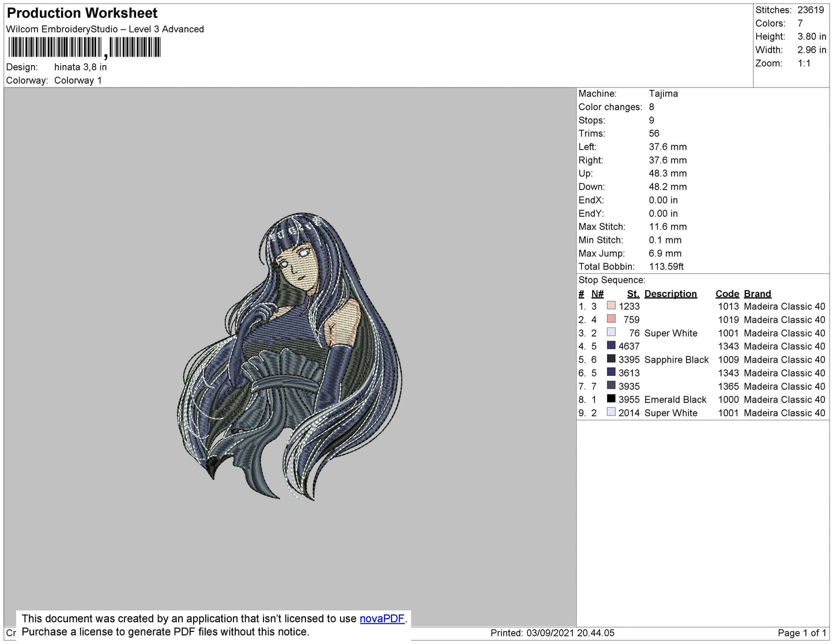Click the Min Stitch value 0.1 mm
833x644 pixels.
665,240
